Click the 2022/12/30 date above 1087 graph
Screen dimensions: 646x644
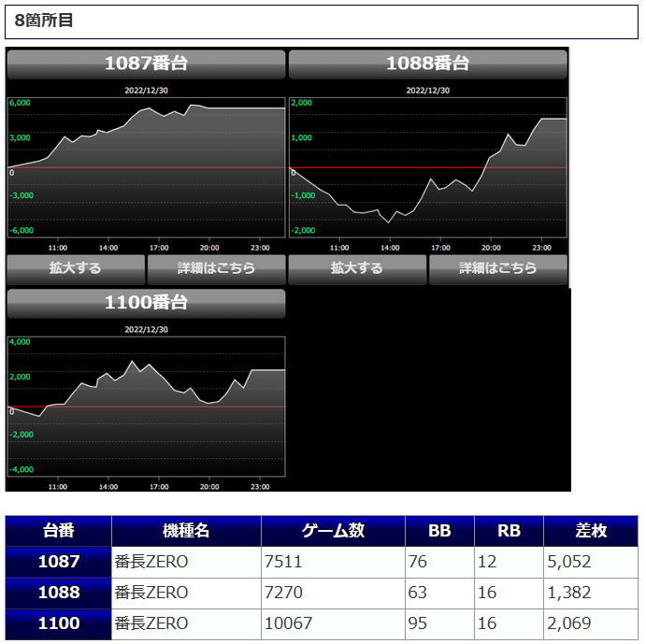146,91
